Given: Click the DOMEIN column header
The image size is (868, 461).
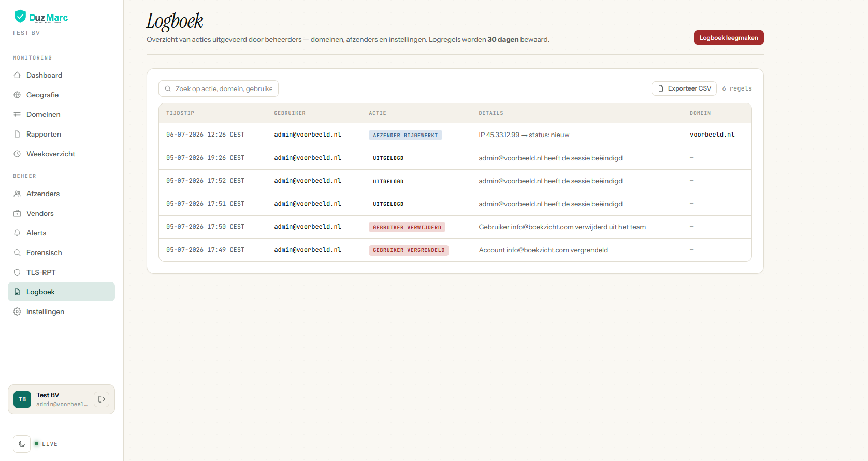Looking at the screenshot, I should point(700,113).
